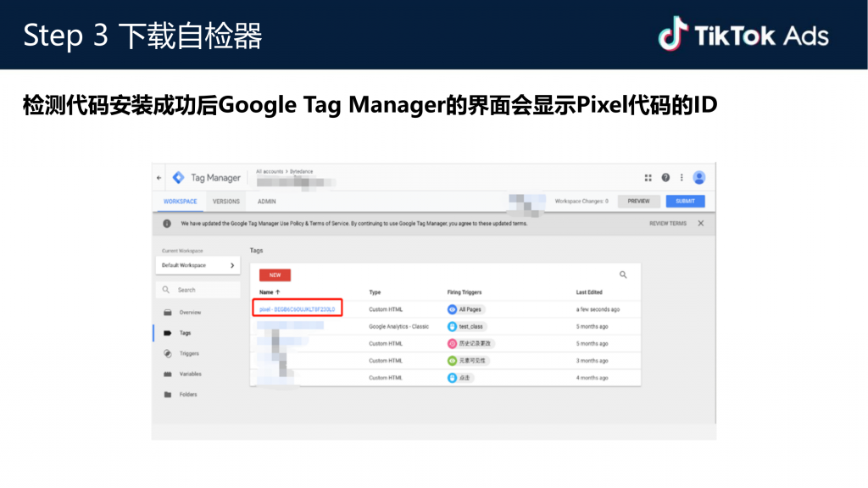The width and height of the screenshot is (868, 488).
Task: Click the blue SUBMIT button
Action: click(x=685, y=201)
